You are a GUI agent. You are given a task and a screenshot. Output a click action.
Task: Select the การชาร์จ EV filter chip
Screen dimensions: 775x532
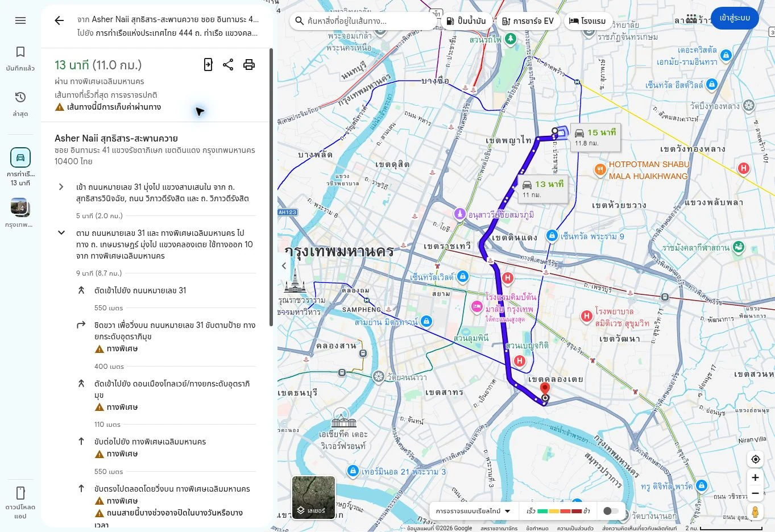528,21
